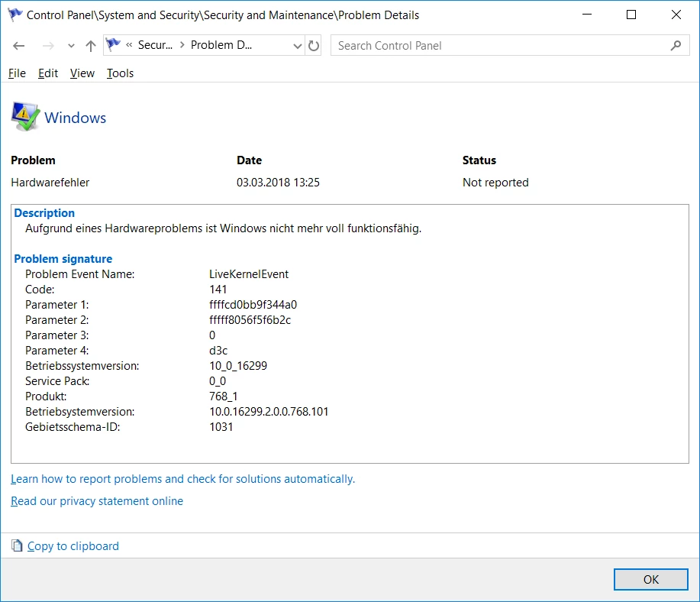Minimize the Problem Details window

point(587,15)
